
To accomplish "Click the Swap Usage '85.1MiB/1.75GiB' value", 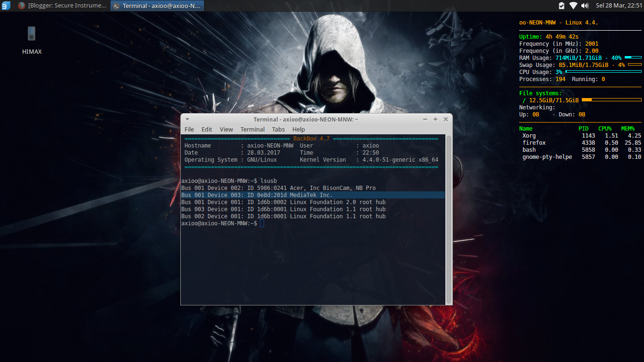I will coord(584,65).
